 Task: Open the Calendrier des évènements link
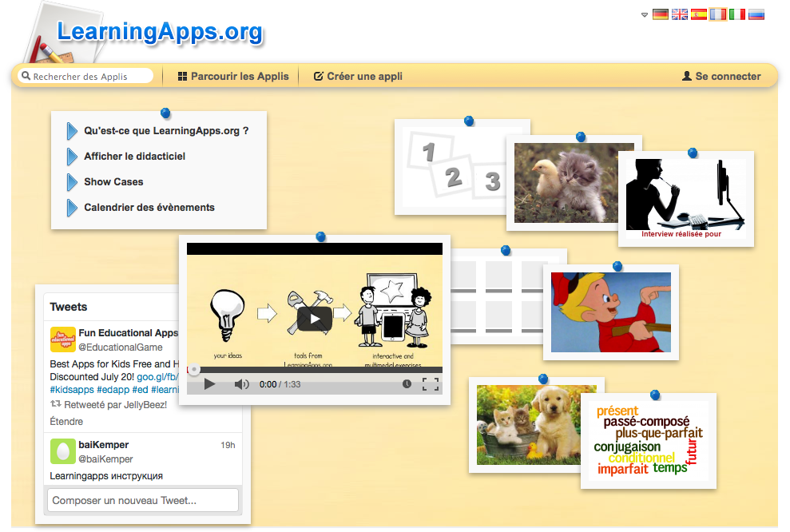[x=149, y=207]
